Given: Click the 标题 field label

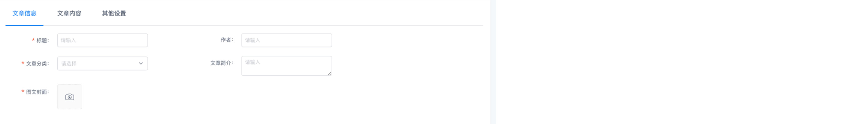Looking at the screenshot, I should pyautogui.click(x=42, y=40).
